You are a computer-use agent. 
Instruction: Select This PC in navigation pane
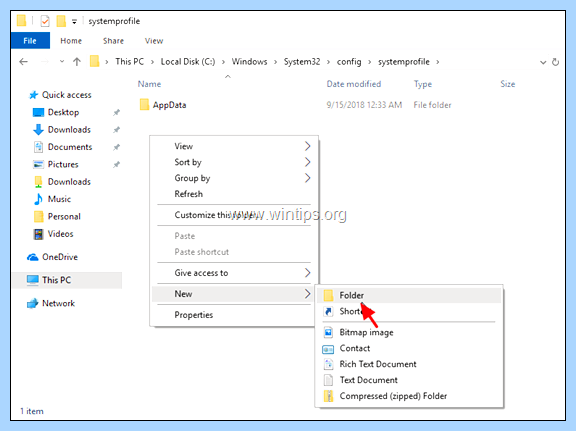[x=67, y=280]
